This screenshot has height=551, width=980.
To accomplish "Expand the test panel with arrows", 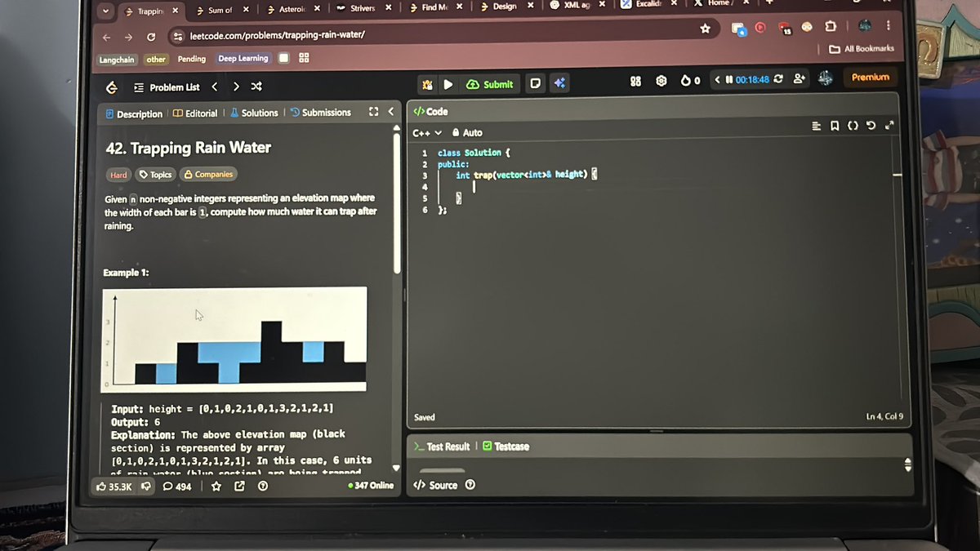I will point(906,465).
